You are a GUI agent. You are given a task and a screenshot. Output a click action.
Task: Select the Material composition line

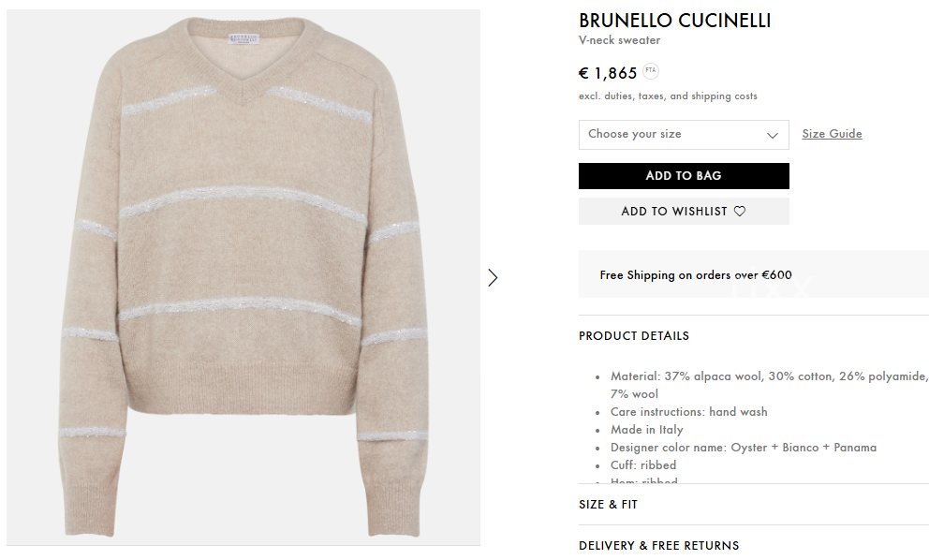pyautogui.click(x=769, y=385)
